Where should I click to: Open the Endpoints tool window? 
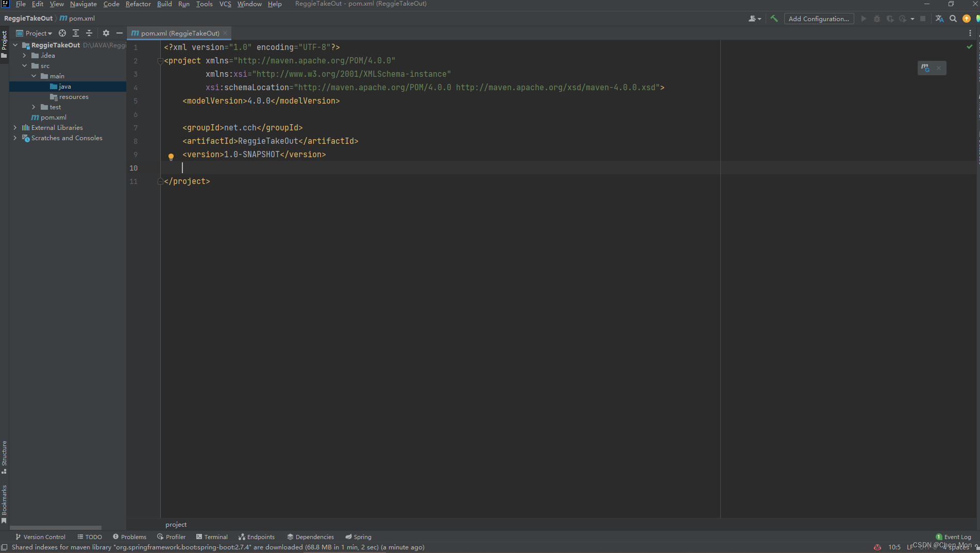(257, 537)
